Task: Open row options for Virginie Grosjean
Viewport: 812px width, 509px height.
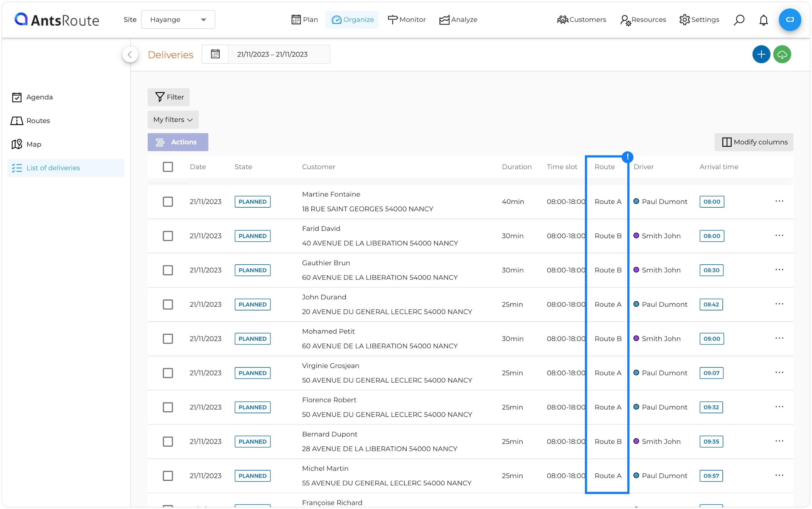Action: point(779,372)
